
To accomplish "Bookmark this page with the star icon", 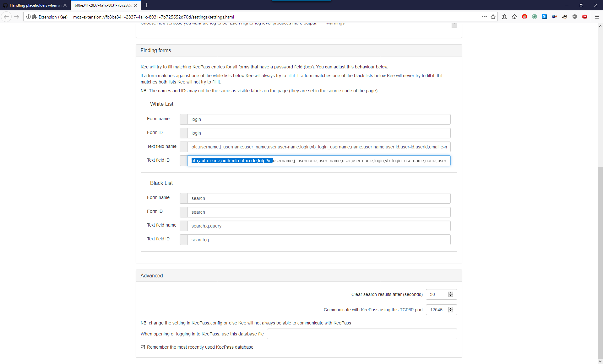I will pyautogui.click(x=493, y=17).
